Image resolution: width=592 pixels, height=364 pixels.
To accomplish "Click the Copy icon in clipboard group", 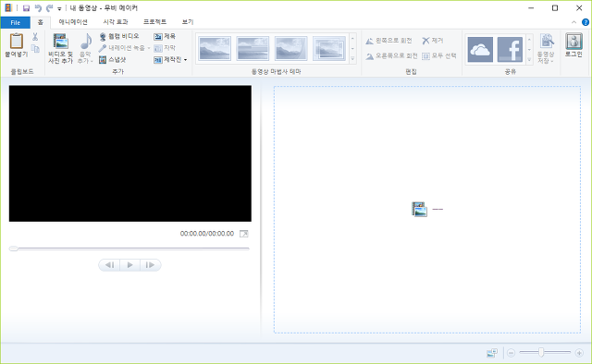I will (x=35, y=48).
